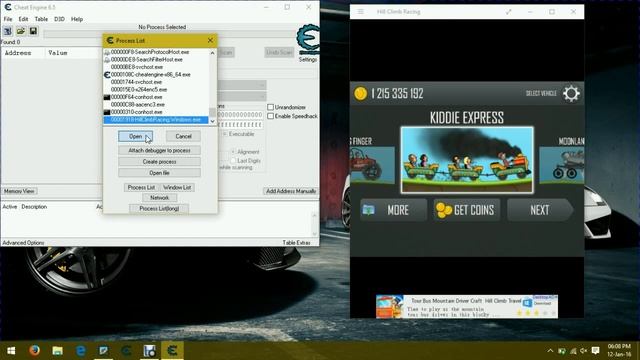Click the GET COINS button
This screenshot has height=360, width=640.
click(x=467, y=210)
